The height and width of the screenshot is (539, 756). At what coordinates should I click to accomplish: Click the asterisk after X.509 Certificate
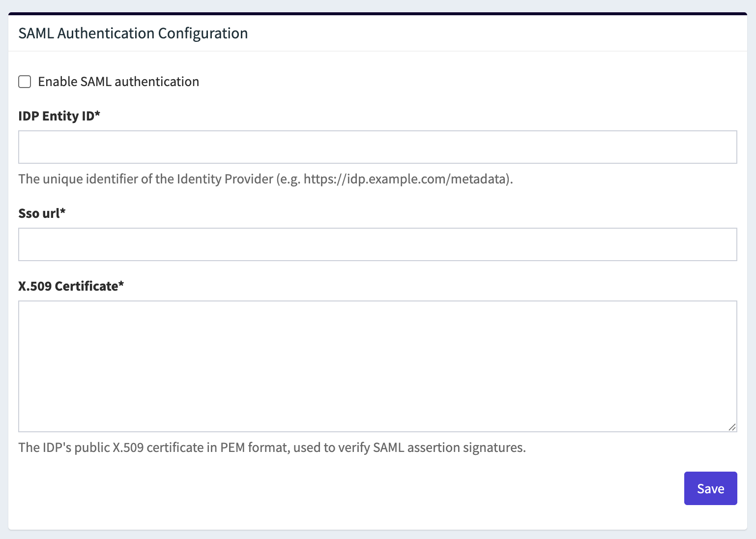pyautogui.click(x=121, y=284)
